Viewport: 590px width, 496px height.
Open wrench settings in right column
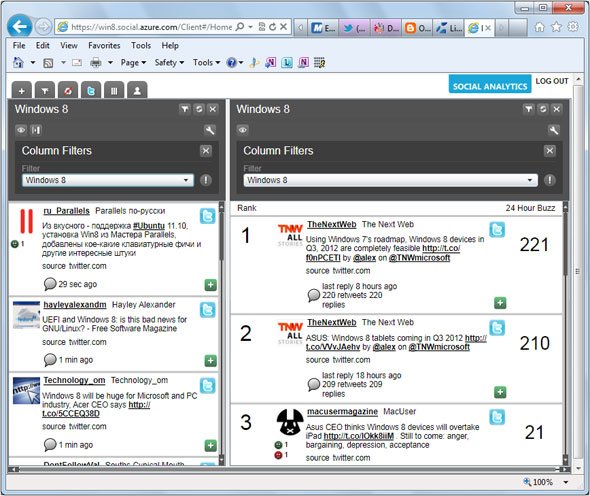tap(554, 130)
